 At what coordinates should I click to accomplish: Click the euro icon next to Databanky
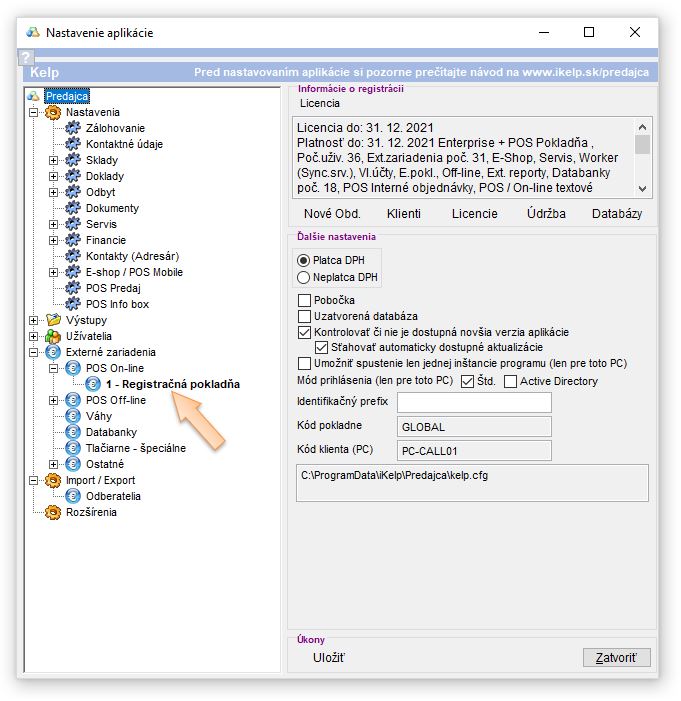click(x=72, y=432)
